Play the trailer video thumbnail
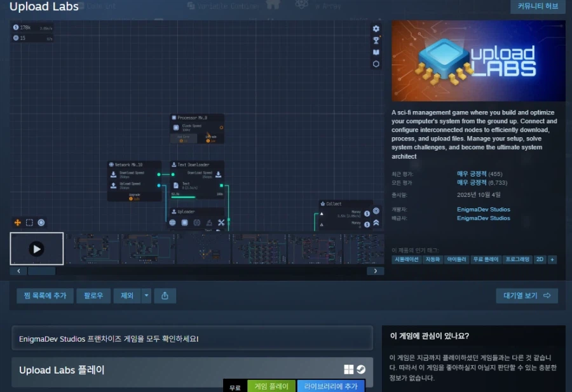This screenshot has width=572, height=392. point(36,248)
